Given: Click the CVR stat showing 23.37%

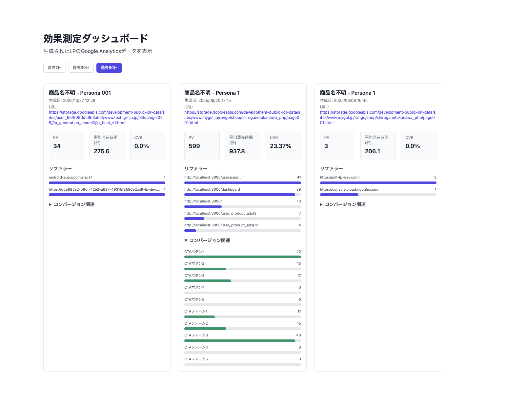Looking at the screenshot, I should tap(283, 145).
